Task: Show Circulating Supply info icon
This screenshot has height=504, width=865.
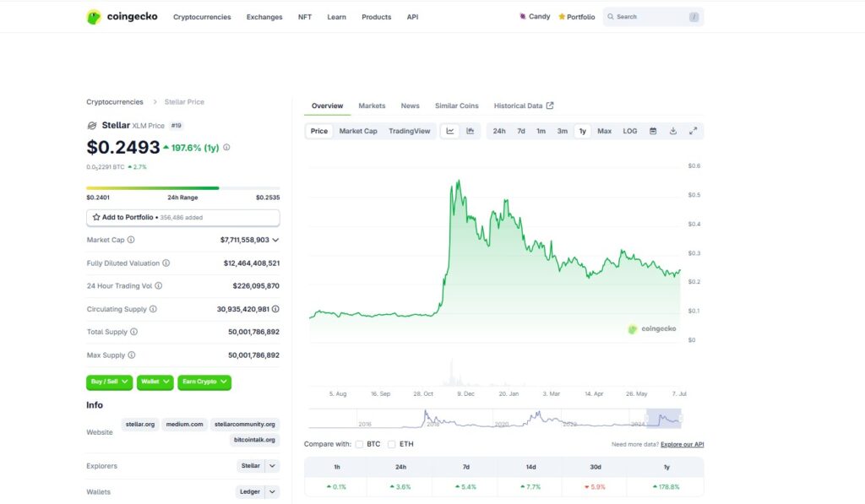Action: click(154, 309)
